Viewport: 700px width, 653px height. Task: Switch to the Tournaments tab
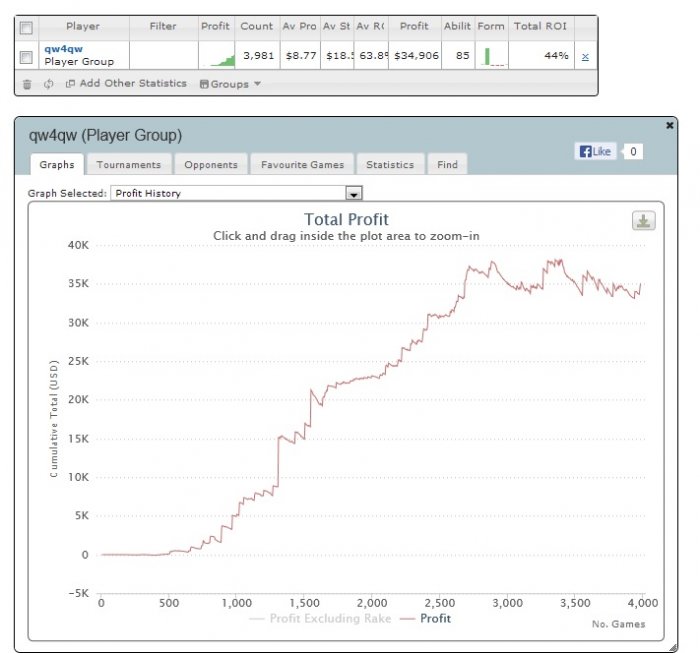129,165
